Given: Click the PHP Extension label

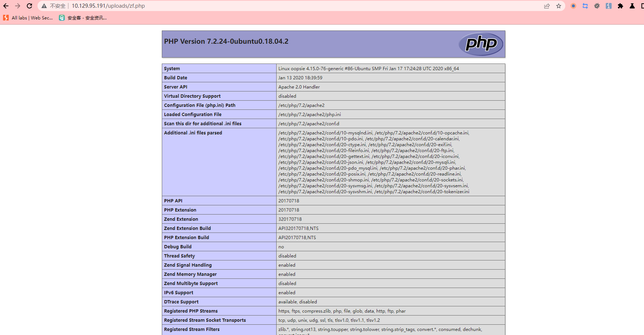Looking at the screenshot, I should [x=180, y=210].
